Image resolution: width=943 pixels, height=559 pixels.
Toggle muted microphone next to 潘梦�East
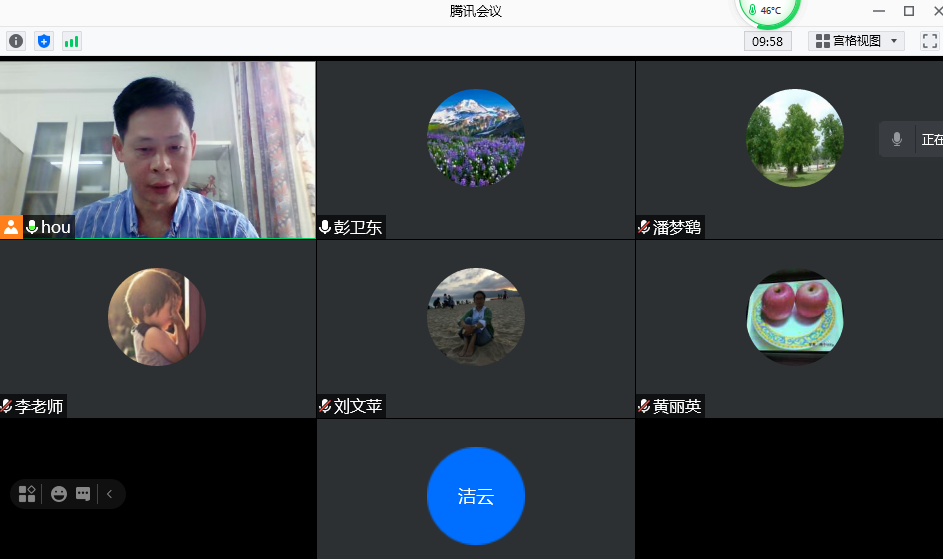pyautogui.click(x=645, y=227)
